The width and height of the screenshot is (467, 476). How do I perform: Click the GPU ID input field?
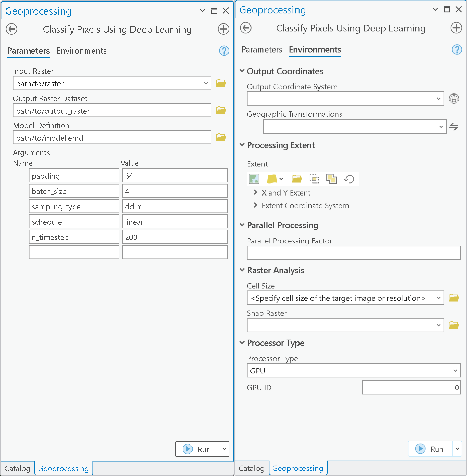411,388
